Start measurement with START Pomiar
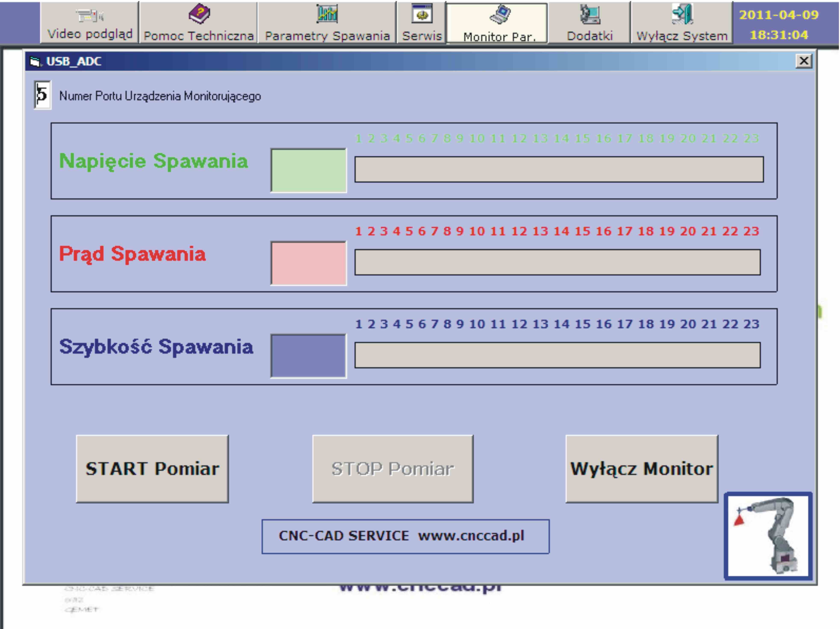840x629 pixels. click(x=152, y=469)
